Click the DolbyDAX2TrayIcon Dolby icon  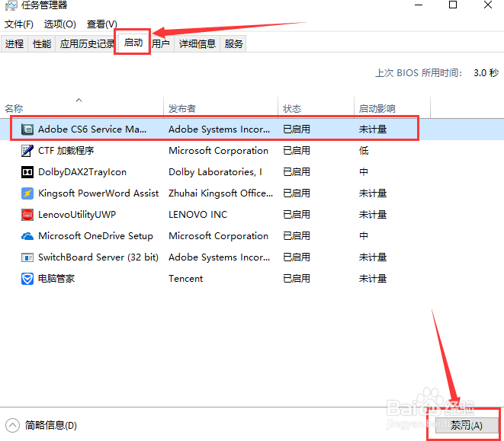[27, 172]
